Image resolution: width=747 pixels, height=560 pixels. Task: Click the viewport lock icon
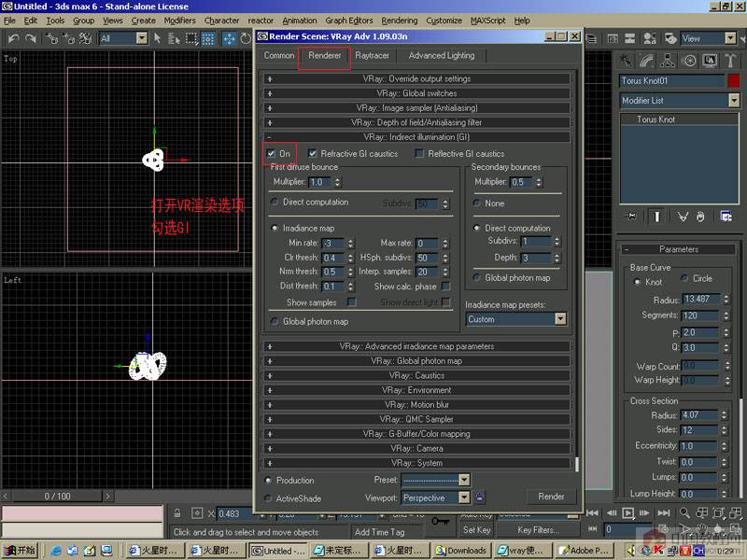(x=479, y=497)
